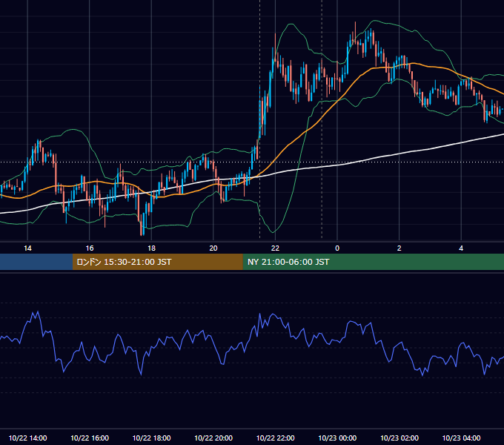Click the 4 hour axis label
504x445 pixels.
point(461,248)
